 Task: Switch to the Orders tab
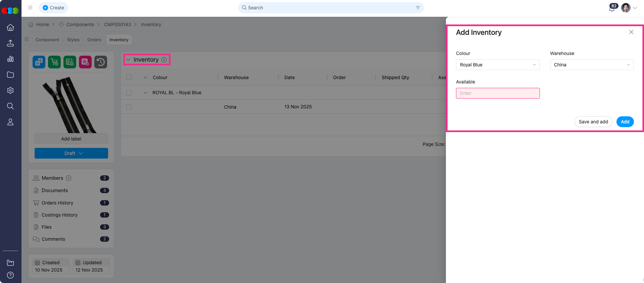(x=94, y=40)
